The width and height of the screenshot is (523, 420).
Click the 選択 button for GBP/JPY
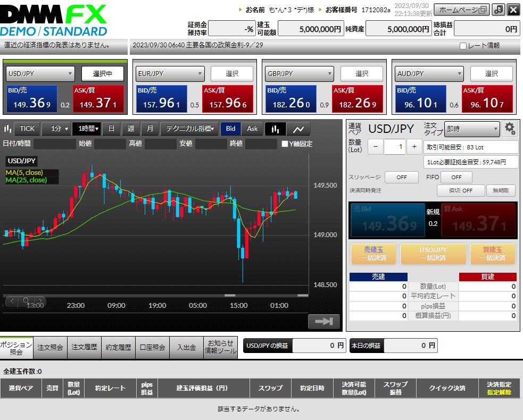pos(362,73)
